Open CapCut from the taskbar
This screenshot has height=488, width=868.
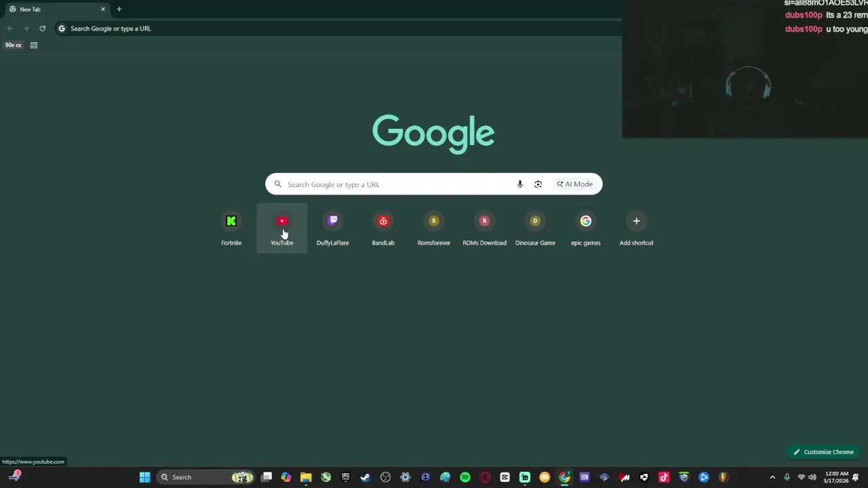point(505,477)
